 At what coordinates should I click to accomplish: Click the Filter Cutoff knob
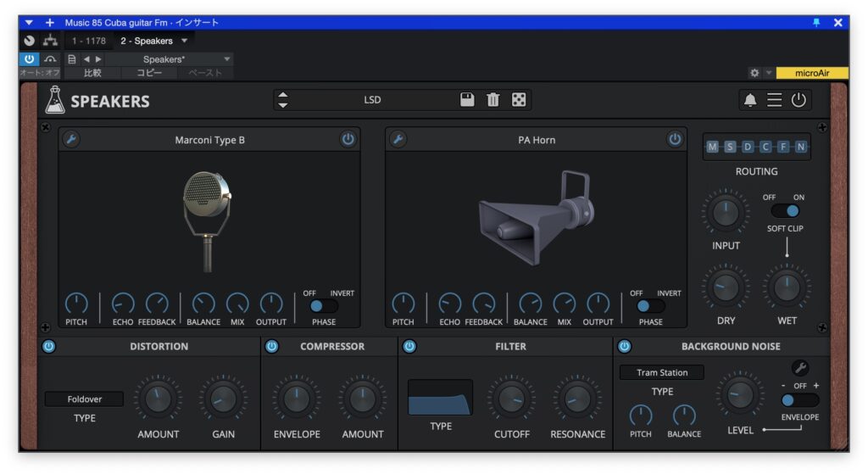pyautogui.click(x=511, y=399)
